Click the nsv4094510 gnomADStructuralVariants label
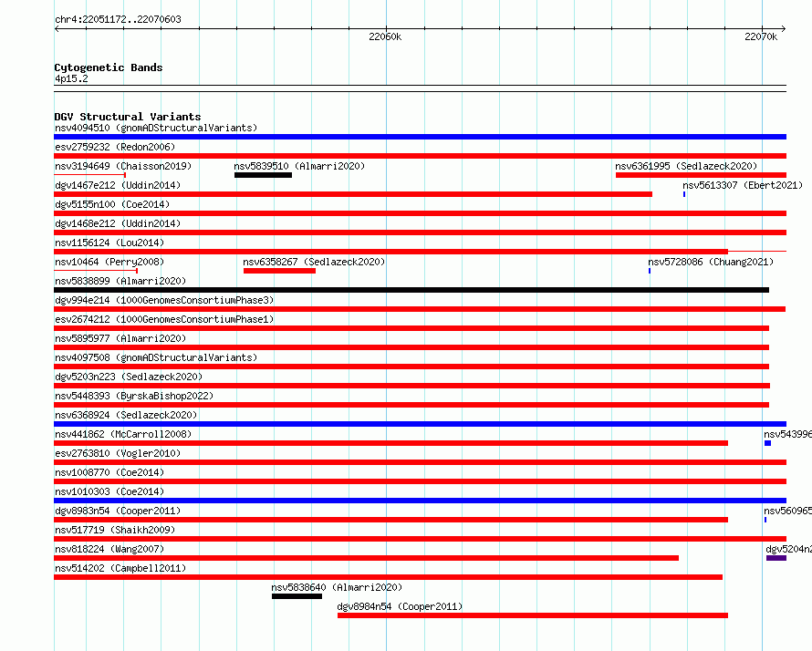 click(x=156, y=128)
